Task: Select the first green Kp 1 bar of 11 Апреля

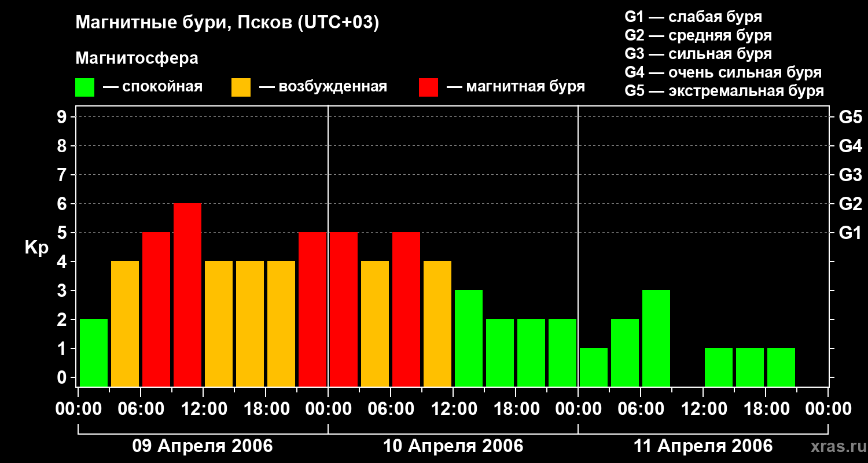Action: (x=594, y=368)
